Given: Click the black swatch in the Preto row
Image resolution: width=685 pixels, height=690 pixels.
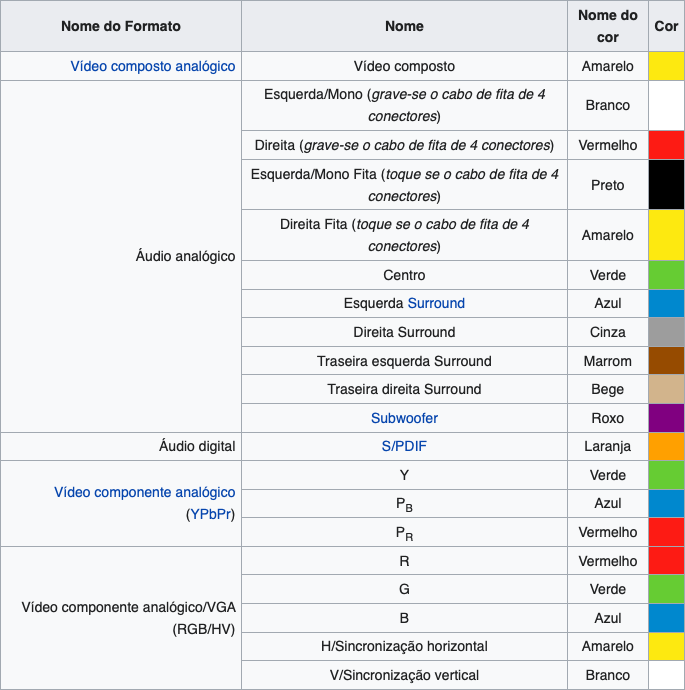Looking at the screenshot, I should click(x=666, y=185).
